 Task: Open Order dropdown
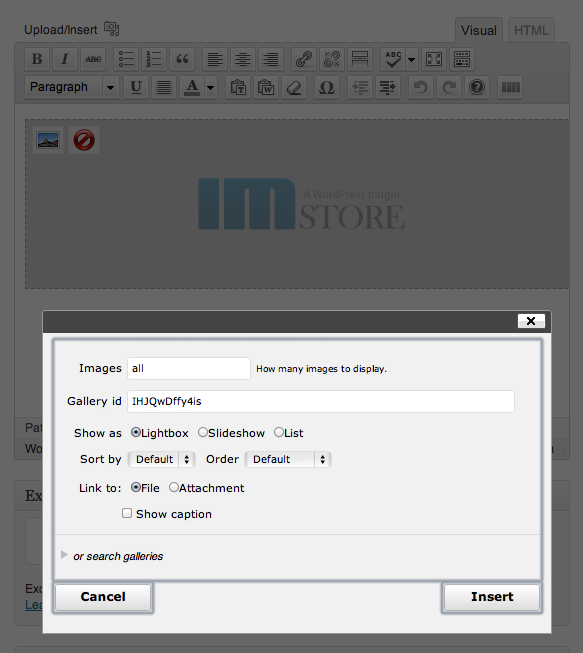point(288,459)
